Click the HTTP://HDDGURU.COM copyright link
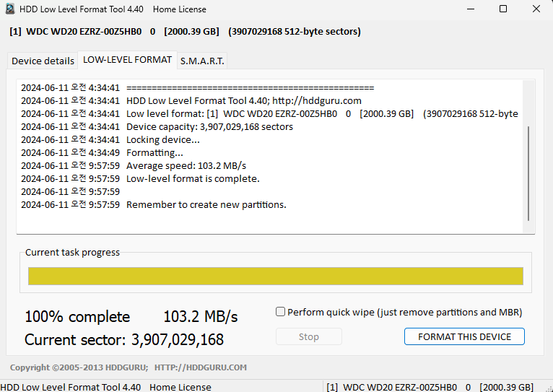 200,367
